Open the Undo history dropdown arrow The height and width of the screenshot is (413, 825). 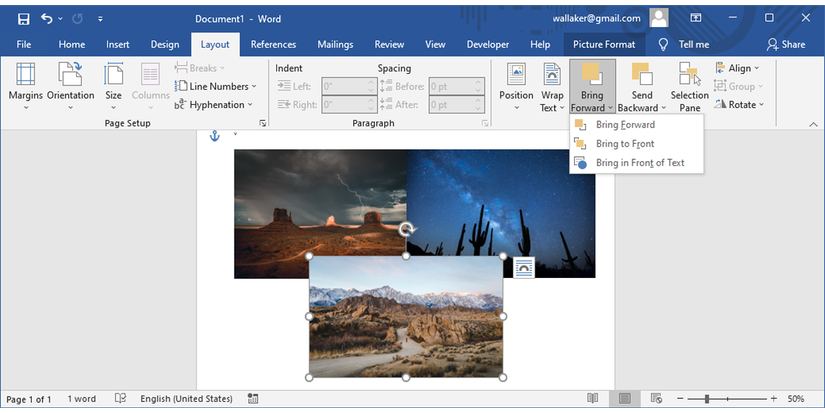[x=60, y=19]
